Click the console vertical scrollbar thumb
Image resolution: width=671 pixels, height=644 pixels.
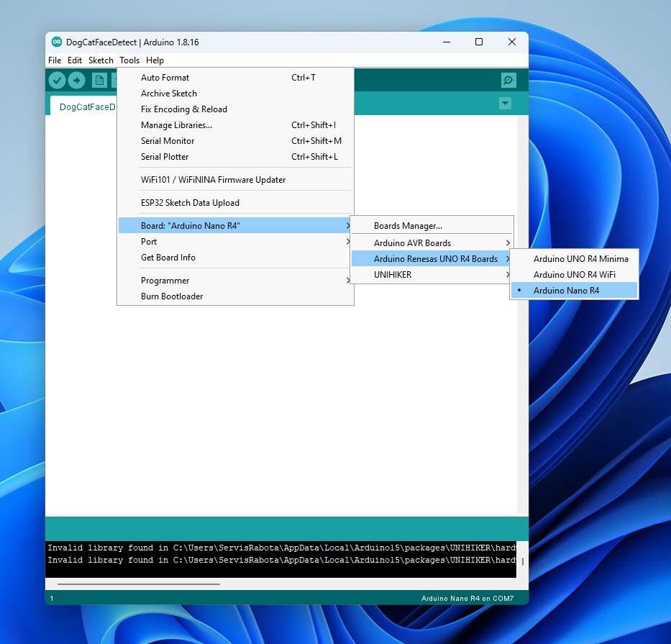pyautogui.click(x=523, y=561)
